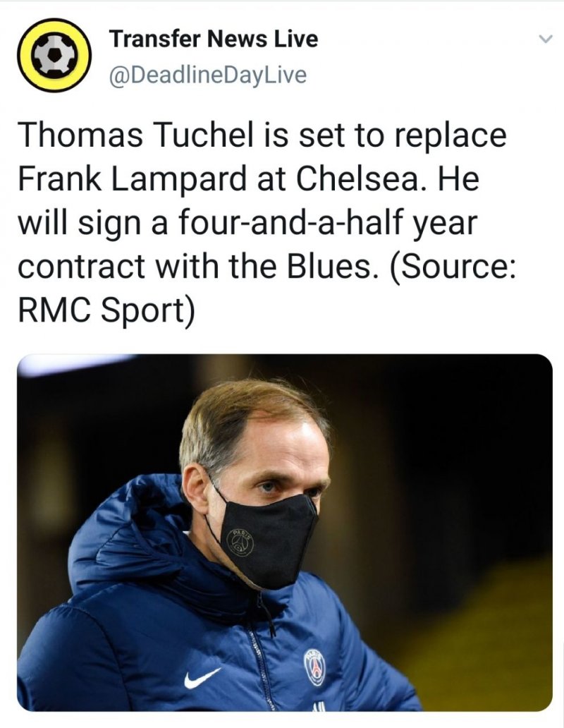Screen dimensions: 564x728
Task: Click the Paris logo on the face mask
Action: click(x=240, y=542)
